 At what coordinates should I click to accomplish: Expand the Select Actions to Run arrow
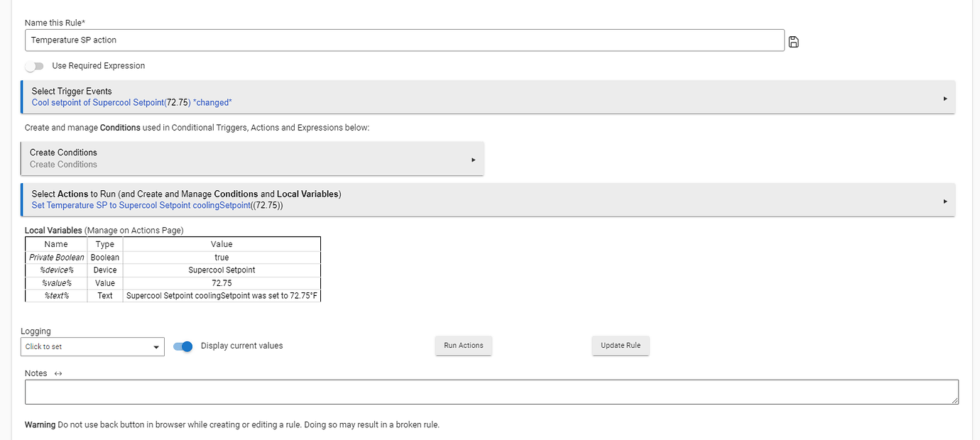[945, 201]
